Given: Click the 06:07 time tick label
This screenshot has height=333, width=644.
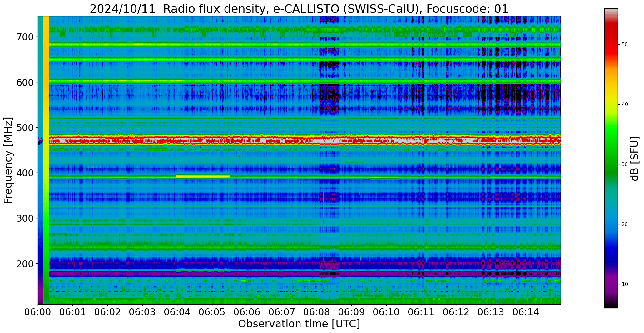Looking at the screenshot, I should [x=282, y=312].
